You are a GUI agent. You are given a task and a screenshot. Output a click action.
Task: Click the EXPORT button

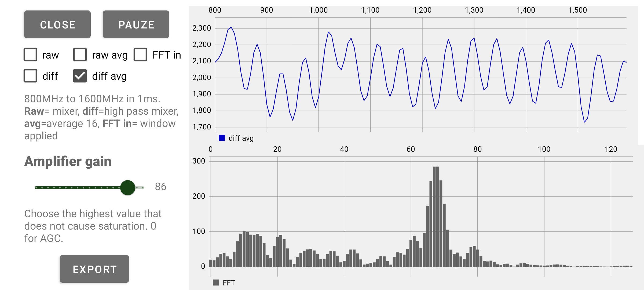coord(94,269)
